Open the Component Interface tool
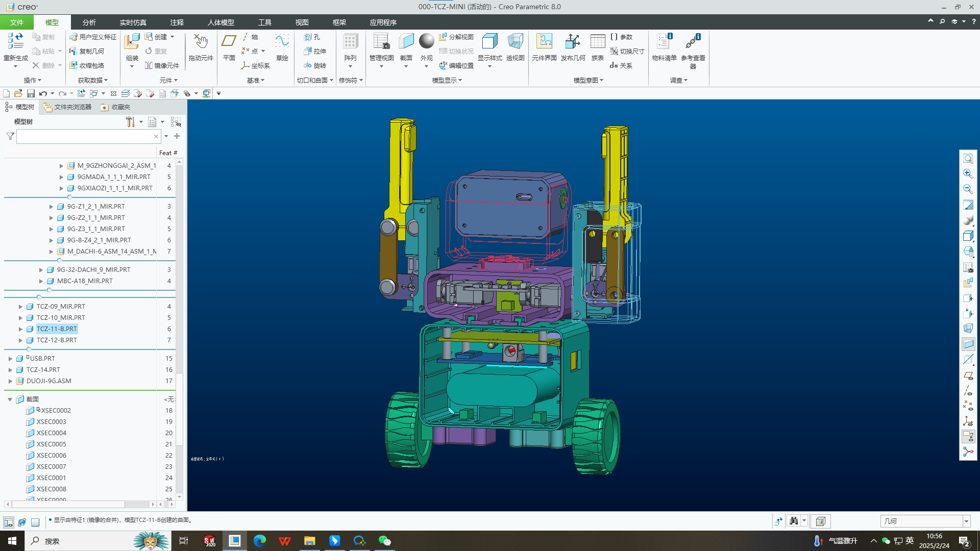This screenshot has height=551, width=980. click(x=544, y=42)
